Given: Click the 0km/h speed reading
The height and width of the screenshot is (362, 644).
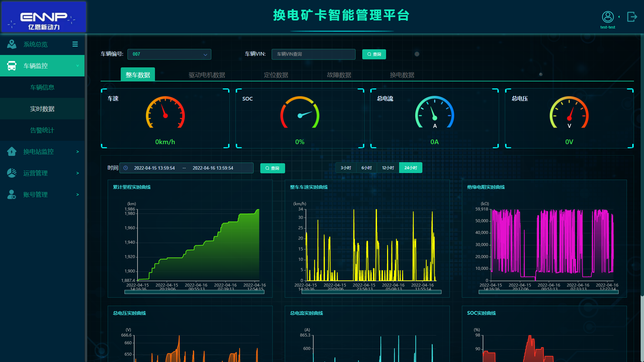Looking at the screenshot, I should tap(165, 142).
